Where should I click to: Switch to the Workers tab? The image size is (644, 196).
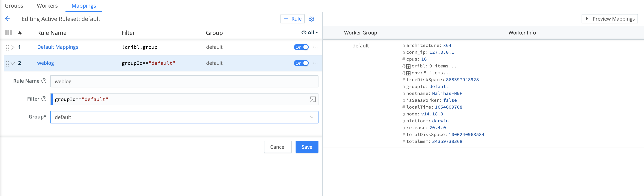[47, 6]
